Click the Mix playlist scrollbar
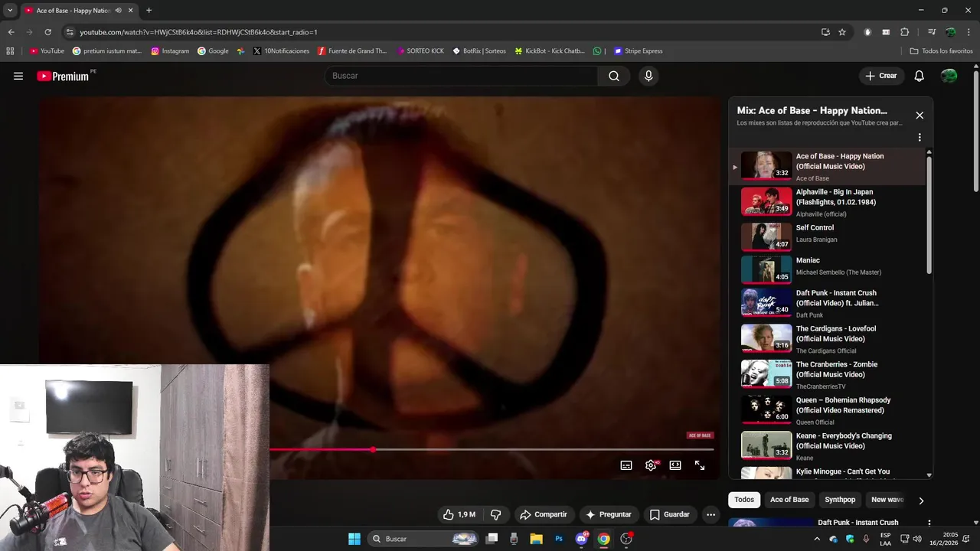Screen dimensions: 980x551 tap(929, 214)
